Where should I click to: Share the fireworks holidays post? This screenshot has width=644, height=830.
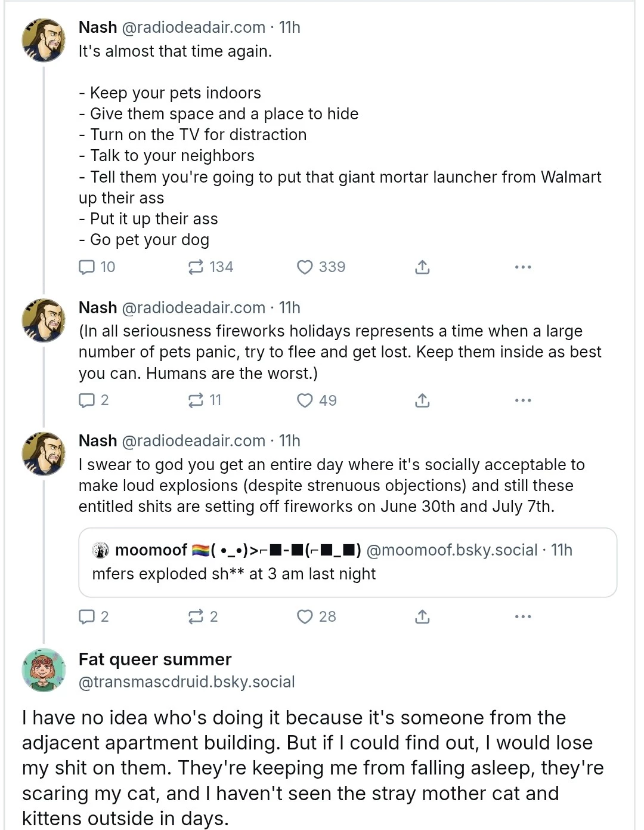422,400
